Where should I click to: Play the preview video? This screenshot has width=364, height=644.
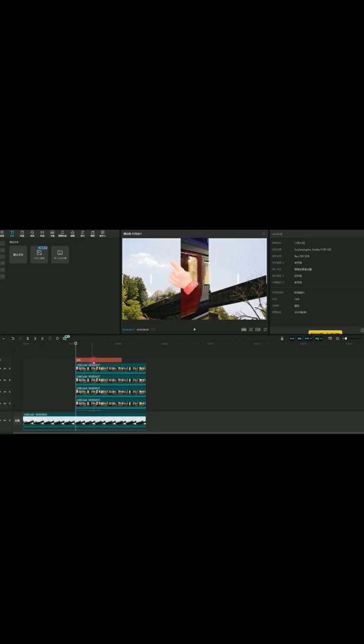click(195, 329)
